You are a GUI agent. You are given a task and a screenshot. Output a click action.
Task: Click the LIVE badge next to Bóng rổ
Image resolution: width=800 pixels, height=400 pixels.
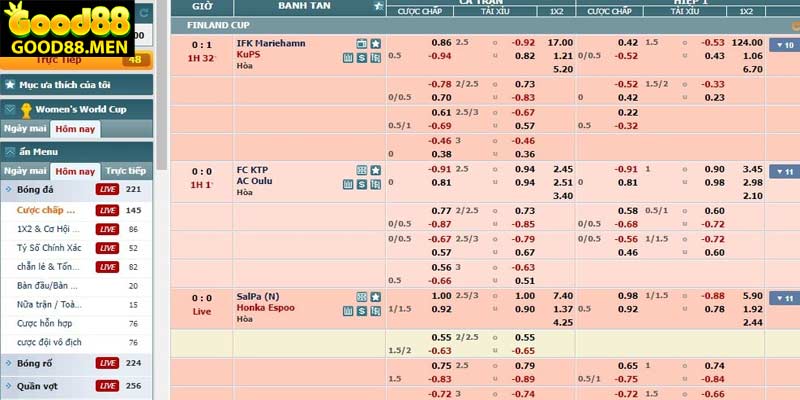tap(107, 363)
